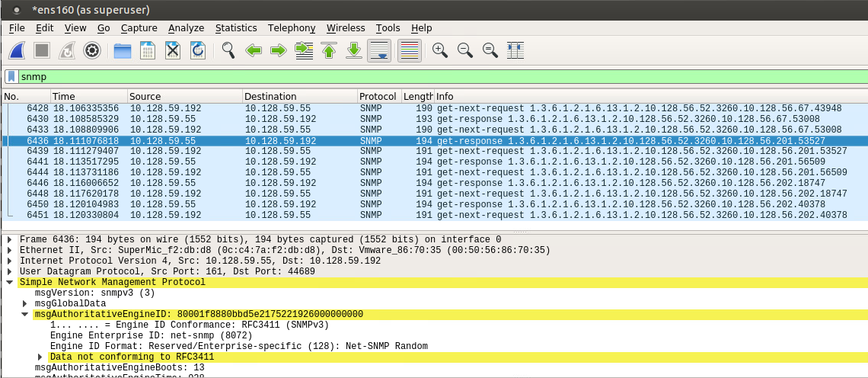The image size is (868, 378).
Task: Sort packets by No. column
Action: click(x=26, y=97)
